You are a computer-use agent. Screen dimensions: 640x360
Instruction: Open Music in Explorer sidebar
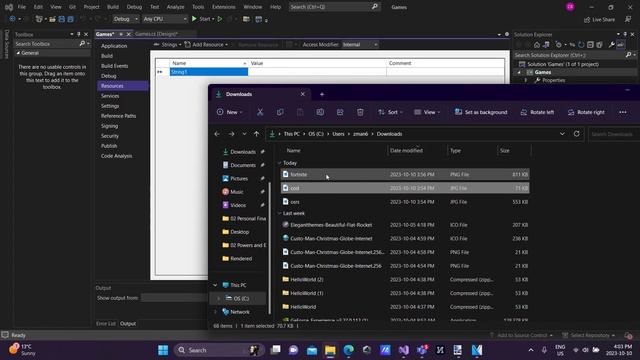click(236, 192)
